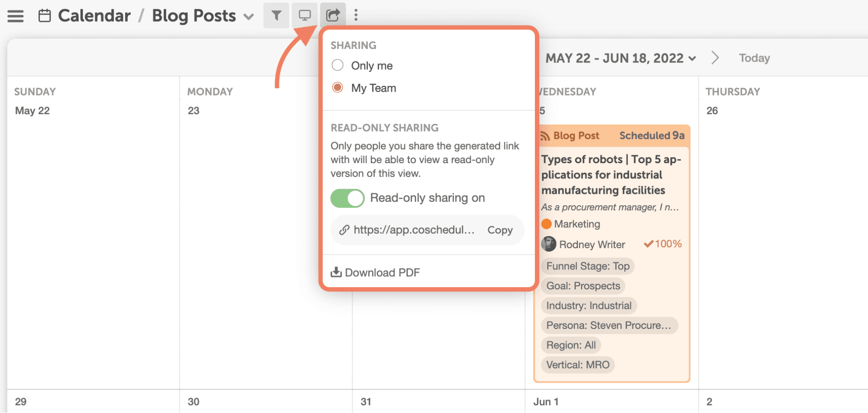868x413 pixels.
Task: Jump to Today in the calendar
Action: [754, 58]
